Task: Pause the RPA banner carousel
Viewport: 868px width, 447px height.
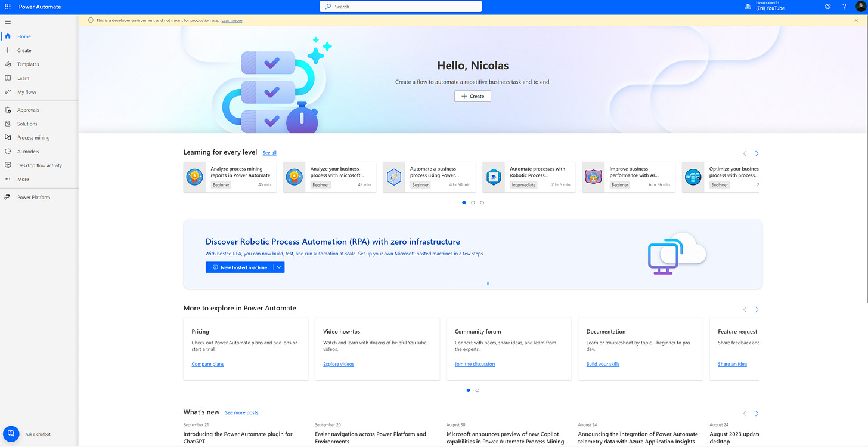Action: point(488,283)
